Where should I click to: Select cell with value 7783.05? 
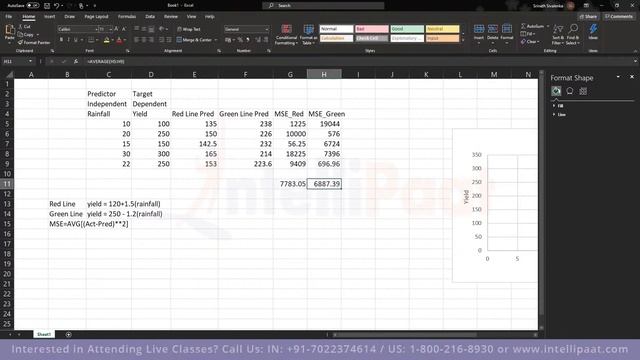(x=290, y=184)
